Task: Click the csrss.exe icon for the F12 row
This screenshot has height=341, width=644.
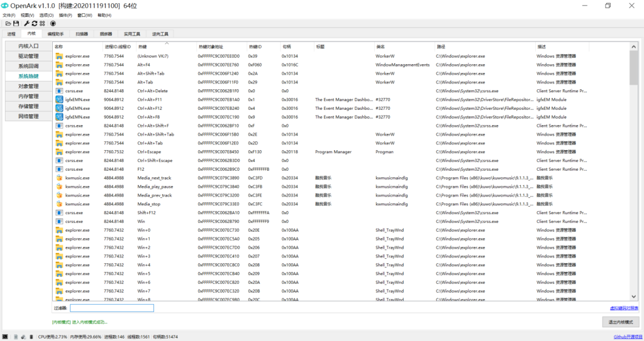Action: pyautogui.click(x=59, y=169)
